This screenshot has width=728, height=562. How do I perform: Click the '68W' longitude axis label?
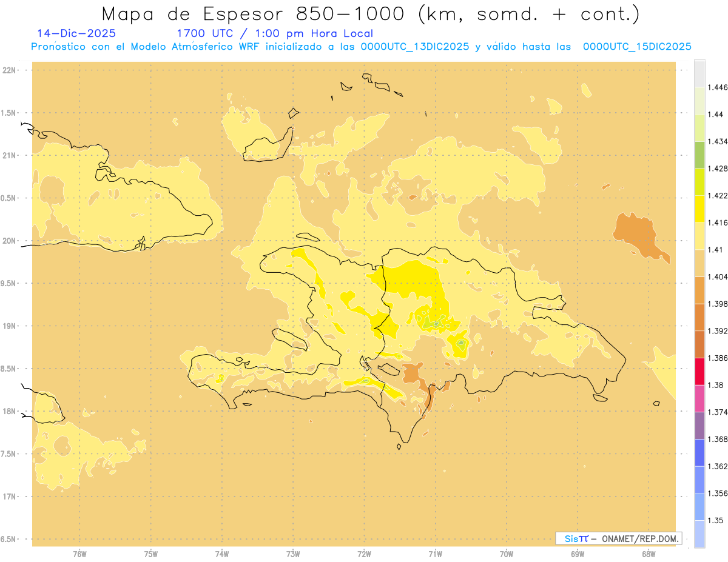click(649, 554)
